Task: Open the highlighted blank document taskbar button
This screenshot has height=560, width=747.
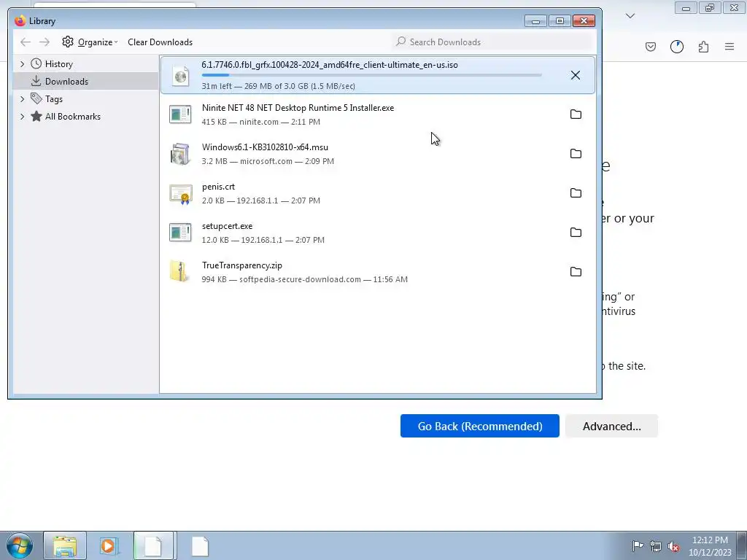Action: point(155,545)
